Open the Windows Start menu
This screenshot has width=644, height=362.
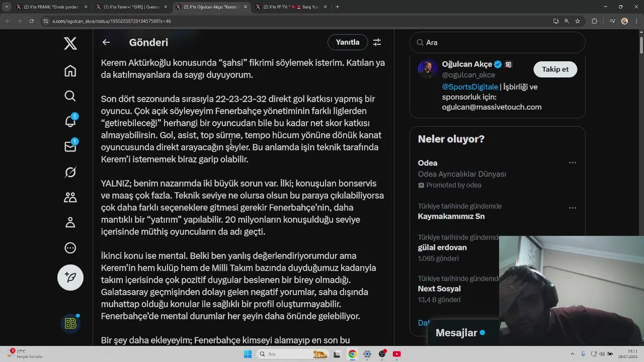click(x=248, y=354)
